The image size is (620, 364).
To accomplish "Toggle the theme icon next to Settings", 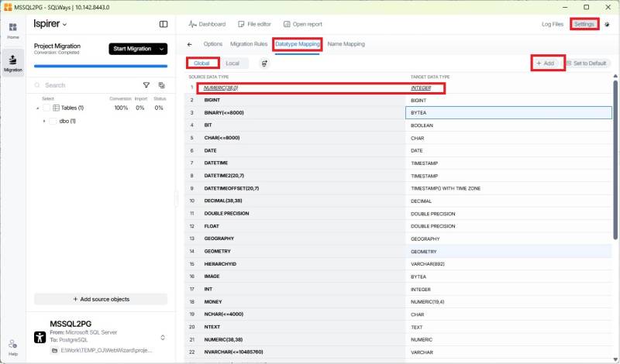I will [608, 24].
